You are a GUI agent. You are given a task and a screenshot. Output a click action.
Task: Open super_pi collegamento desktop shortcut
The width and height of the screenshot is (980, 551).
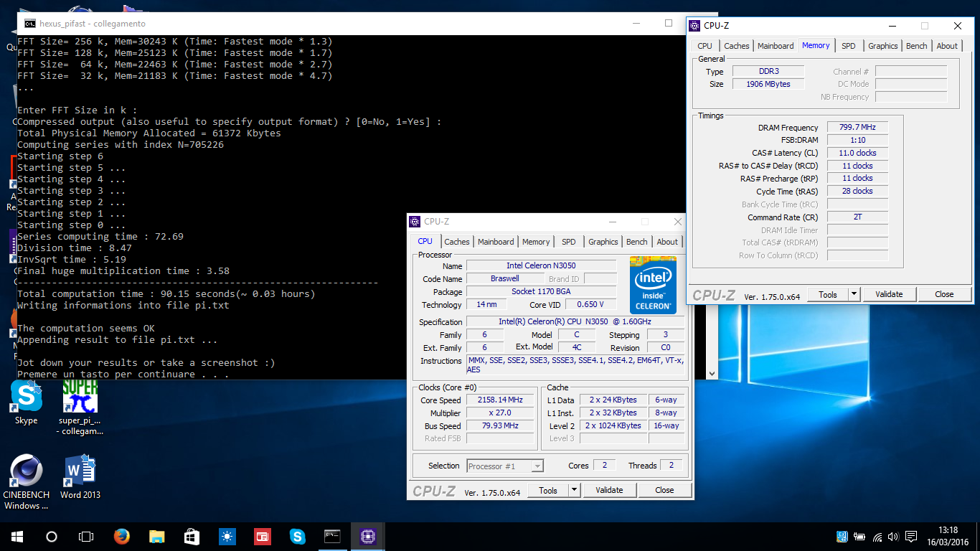point(80,406)
